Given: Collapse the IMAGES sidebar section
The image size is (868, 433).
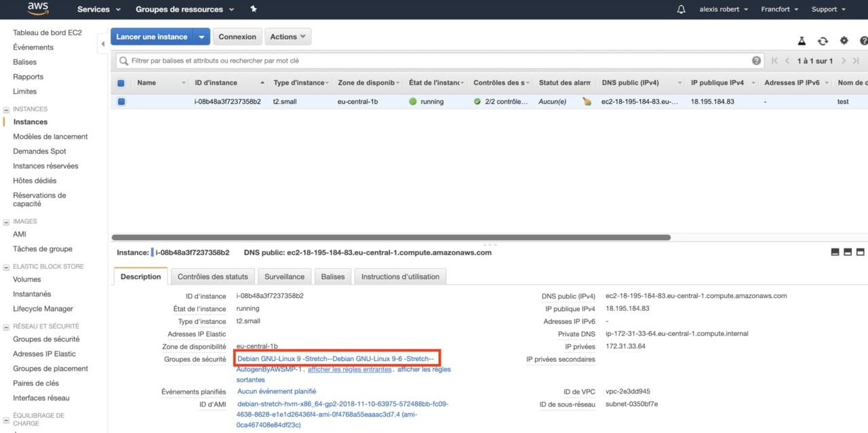Looking at the screenshot, I should click(x=7, y=222).
